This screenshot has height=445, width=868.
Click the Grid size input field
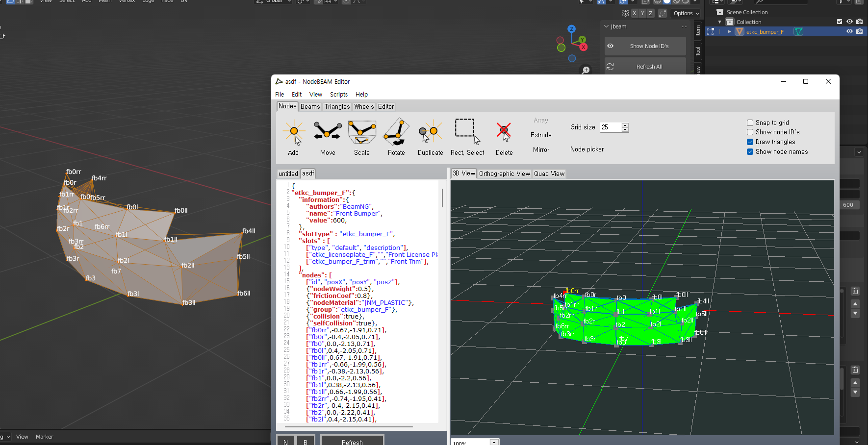pos(610,127)
